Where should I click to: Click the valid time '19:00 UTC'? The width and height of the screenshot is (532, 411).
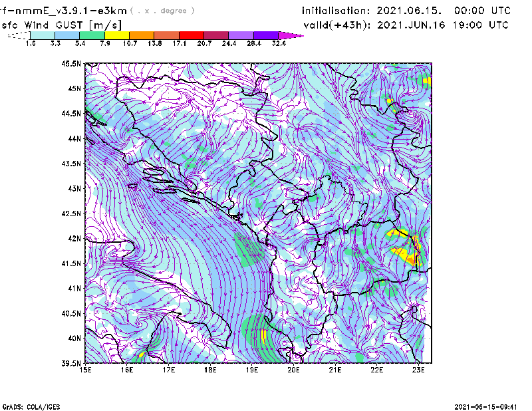pyautogui.click(x=481, y=25)
